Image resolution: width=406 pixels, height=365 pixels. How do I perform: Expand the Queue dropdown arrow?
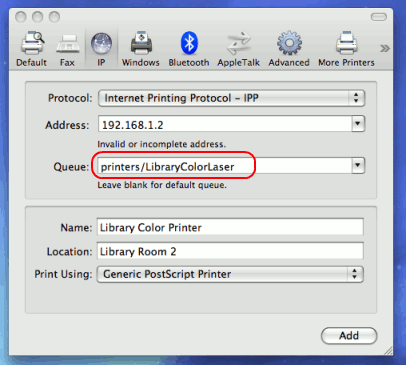358,165
